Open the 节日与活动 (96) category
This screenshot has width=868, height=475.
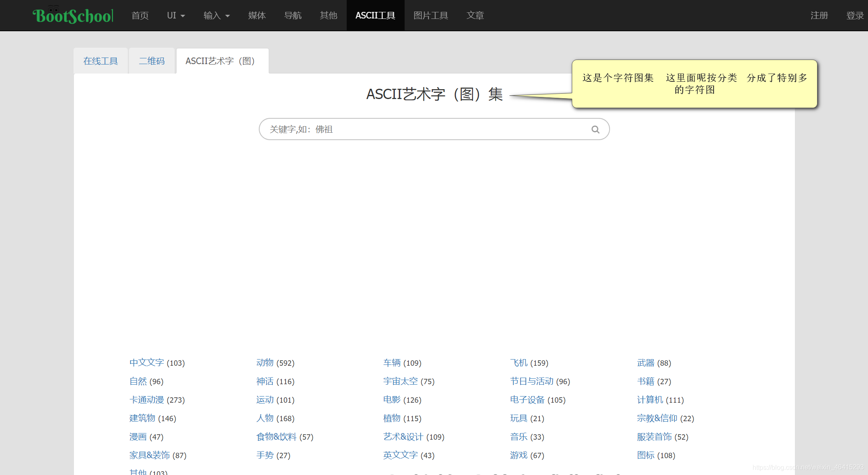(x=532, y=381)
